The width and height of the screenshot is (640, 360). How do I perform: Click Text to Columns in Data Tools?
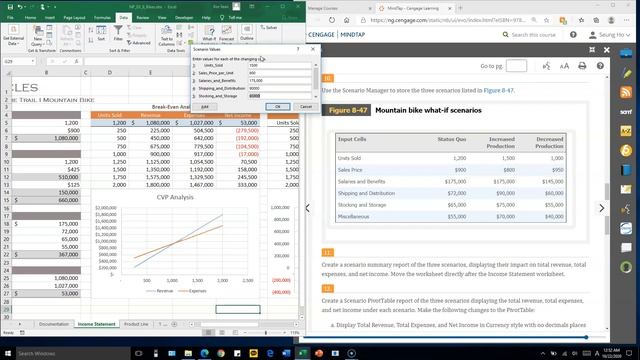point(166,36)
